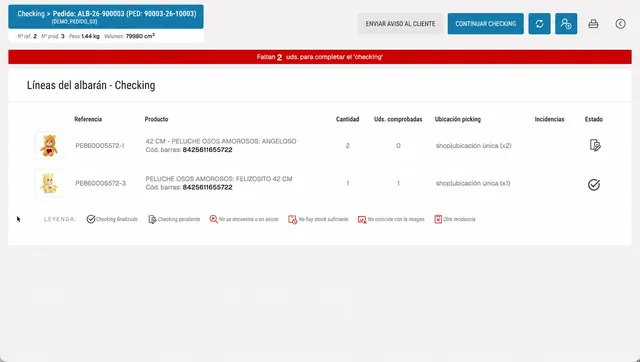Click the assign user icon button

tap(566, 24)
